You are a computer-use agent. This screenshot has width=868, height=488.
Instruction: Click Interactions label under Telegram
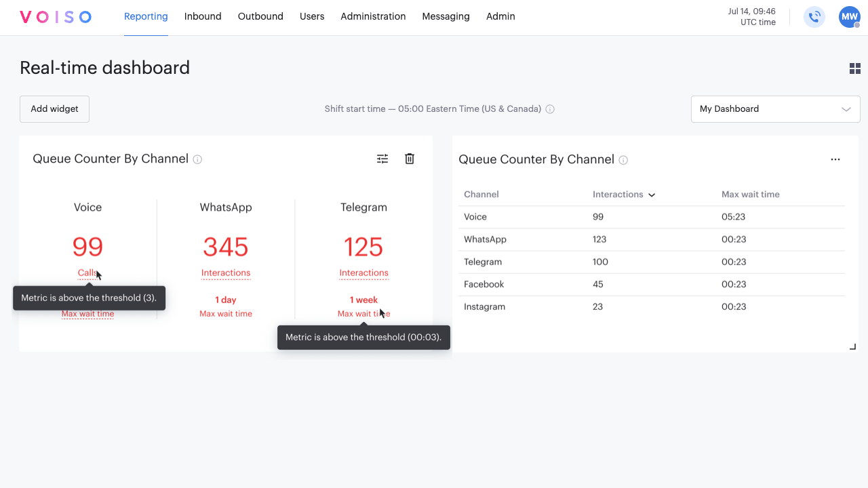(364, 273)
